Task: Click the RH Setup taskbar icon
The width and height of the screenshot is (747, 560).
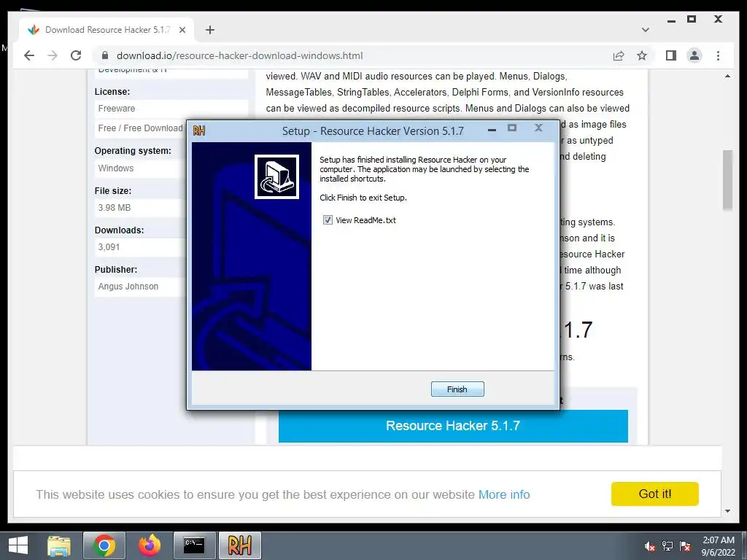Action: click(x=239, y=545)
